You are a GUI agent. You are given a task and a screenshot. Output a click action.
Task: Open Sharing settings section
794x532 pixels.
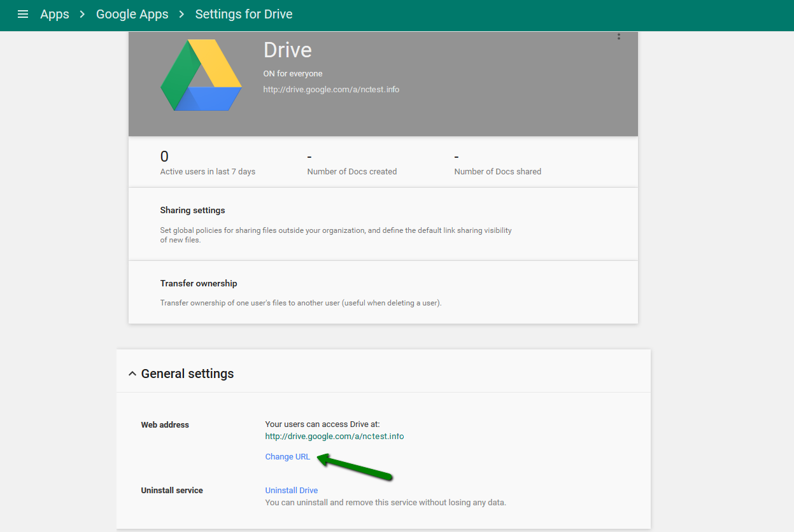pos(383,224)
